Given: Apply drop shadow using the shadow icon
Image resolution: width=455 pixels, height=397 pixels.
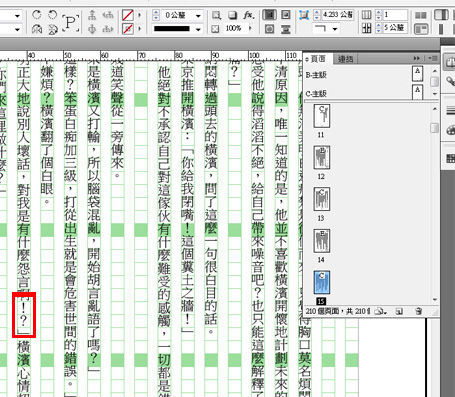Looking at the screenshot, I should (x=233, y=15).
